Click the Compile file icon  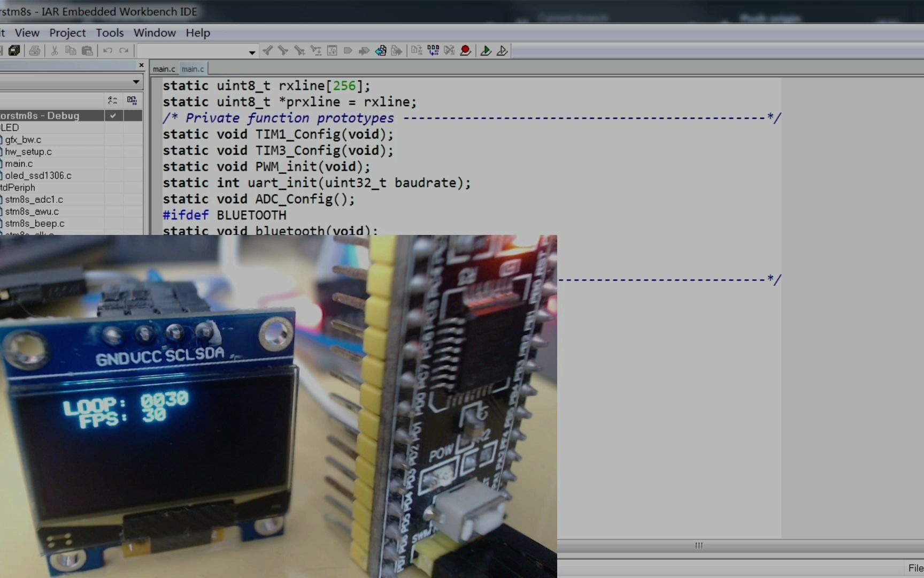tap(417, 50)
